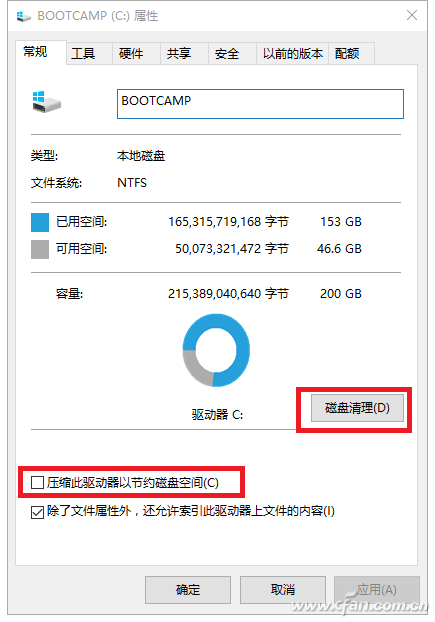Click the disk usage donut chart

(x=216, y=350)
